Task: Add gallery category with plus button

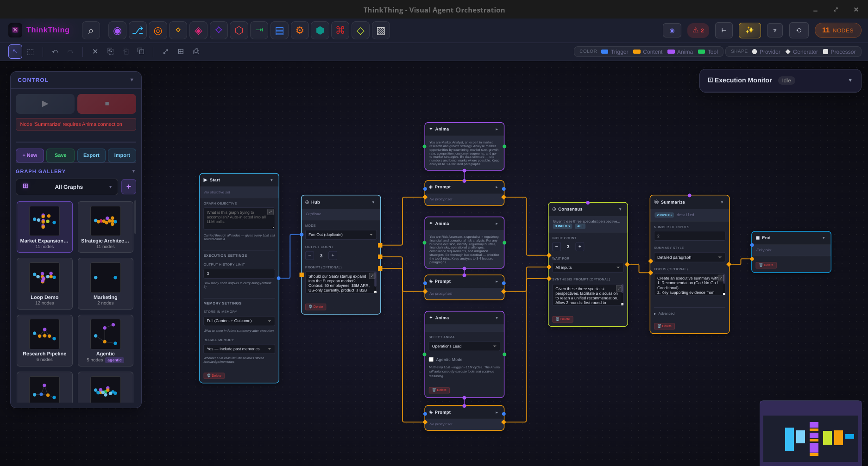Action: (x=128, y=187)
